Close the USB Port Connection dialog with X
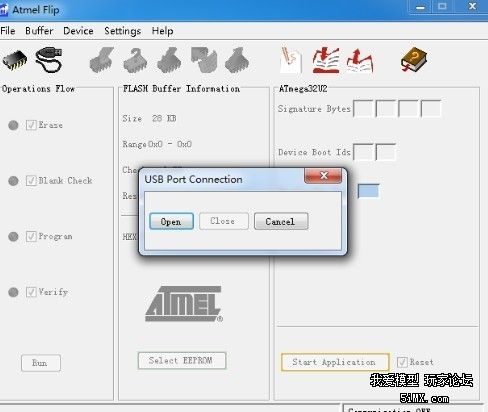This screenshot has width=488, height=412. (x=323, y=176)
